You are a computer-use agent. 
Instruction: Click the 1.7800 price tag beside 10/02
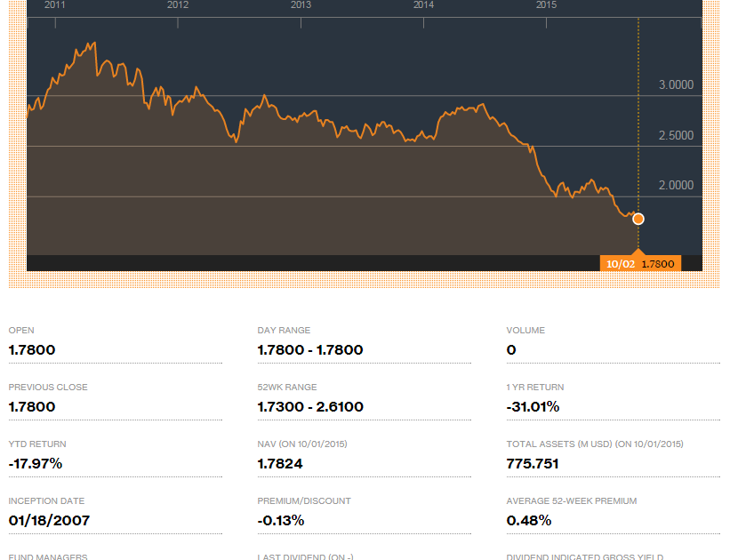tap(658, 264)
